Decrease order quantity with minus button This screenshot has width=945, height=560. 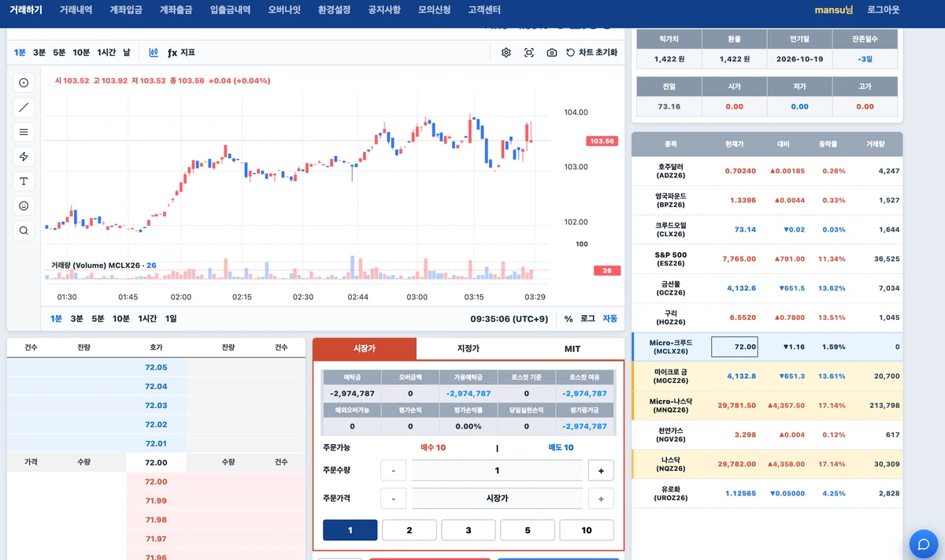(393, 470)
